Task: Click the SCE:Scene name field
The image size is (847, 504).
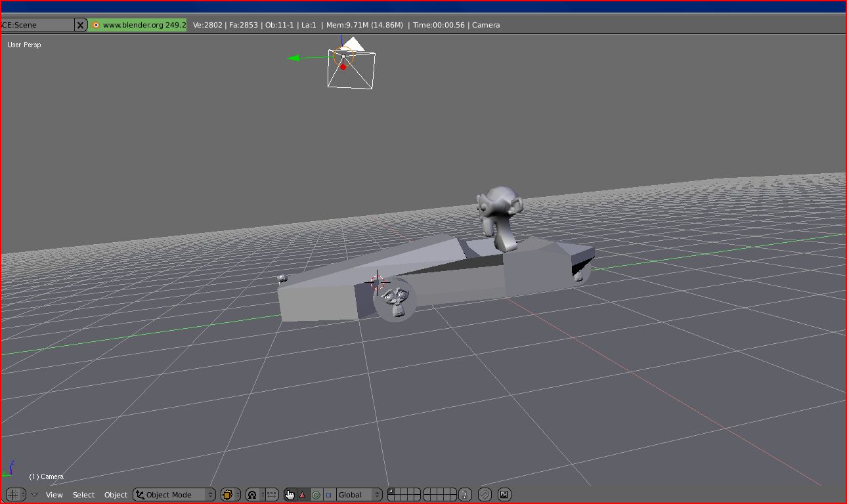Action: (36, 25)
